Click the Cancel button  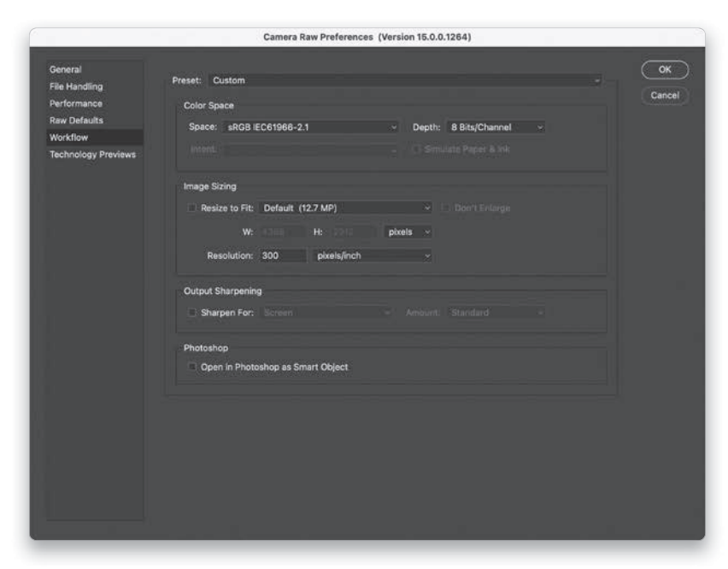665,95
